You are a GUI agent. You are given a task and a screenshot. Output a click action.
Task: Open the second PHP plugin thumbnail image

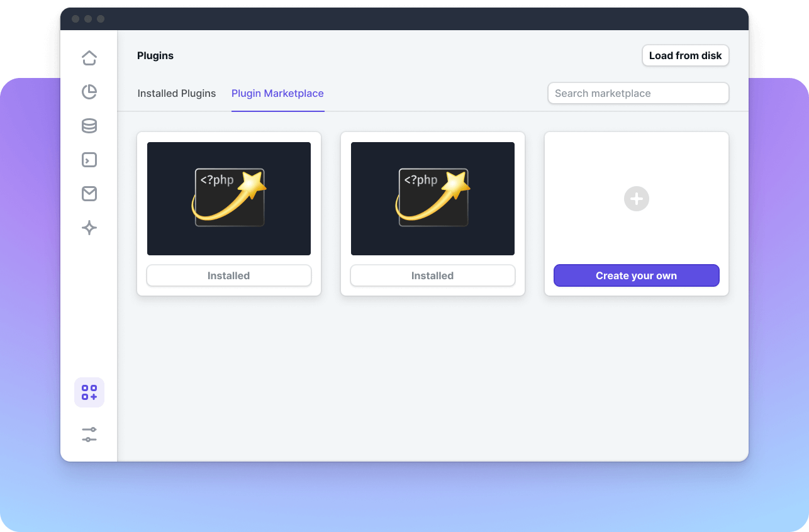pyautogui.click(x=432, y=199)
